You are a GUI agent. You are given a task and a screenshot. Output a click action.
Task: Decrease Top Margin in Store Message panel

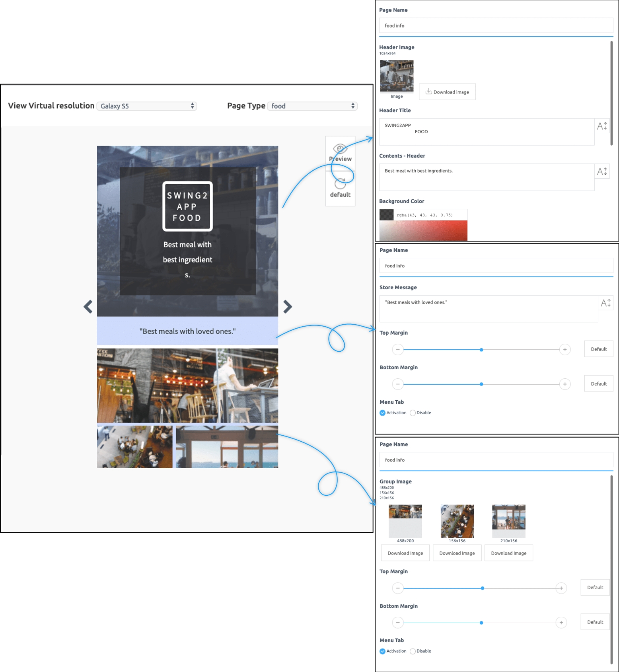(398, 350)
